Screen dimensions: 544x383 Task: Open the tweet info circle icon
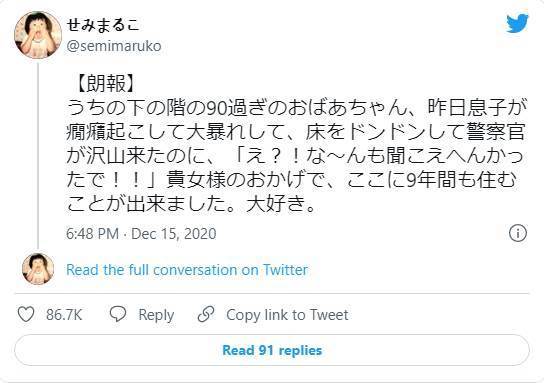[518, 233]
